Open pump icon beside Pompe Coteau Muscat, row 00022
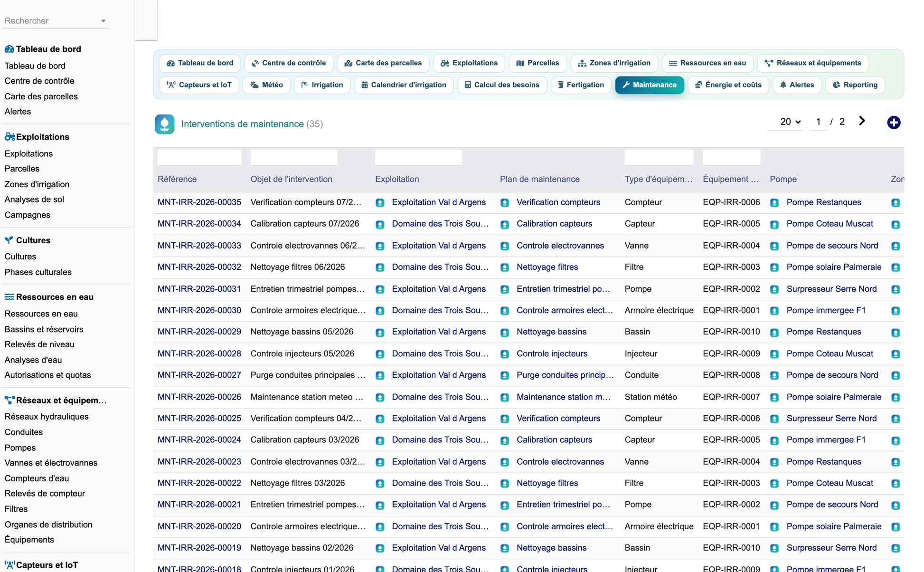Screen dimensions: 924x572 pyautogui.click(x=774, y=484)
